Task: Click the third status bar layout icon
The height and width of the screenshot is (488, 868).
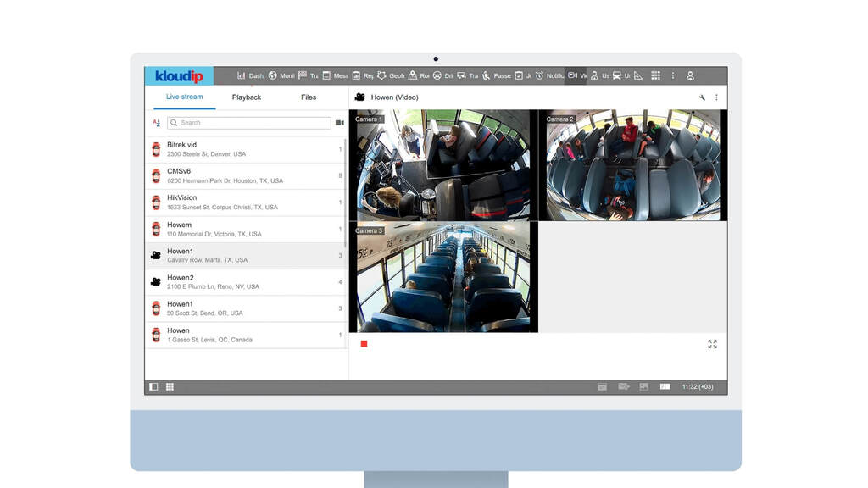Action: tap(644, 386)
